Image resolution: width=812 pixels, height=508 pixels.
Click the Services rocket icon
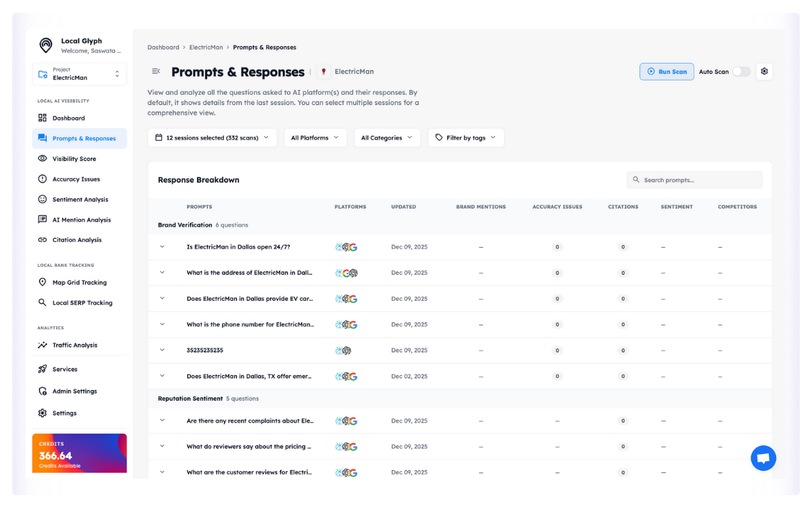(43, 369)
